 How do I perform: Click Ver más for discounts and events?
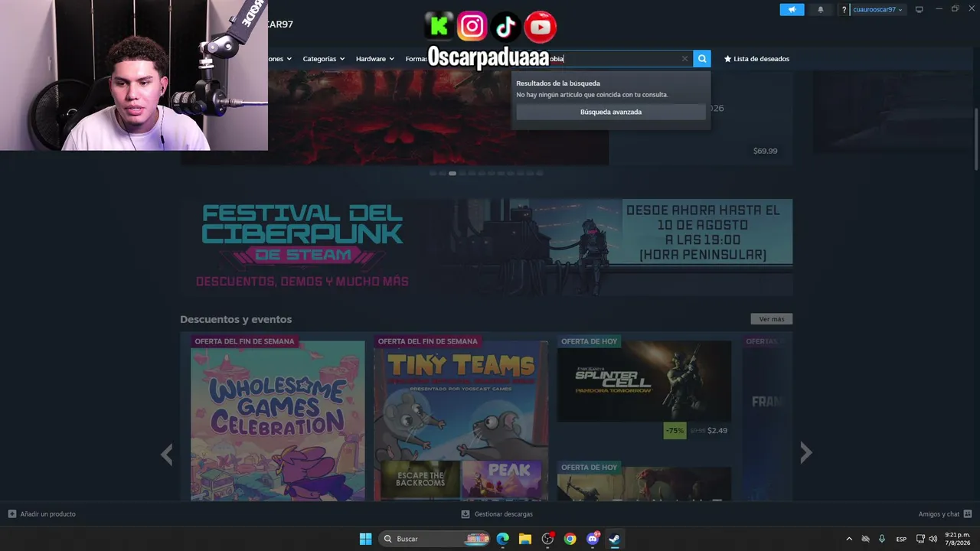[x=772, y=319]
